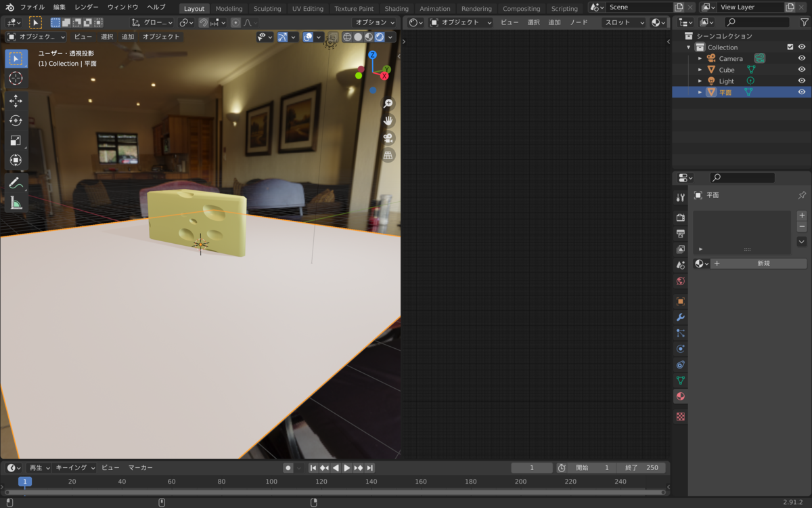Activate the Transform tool
This screenshot has height=508, width=812.
pos(16,160)
